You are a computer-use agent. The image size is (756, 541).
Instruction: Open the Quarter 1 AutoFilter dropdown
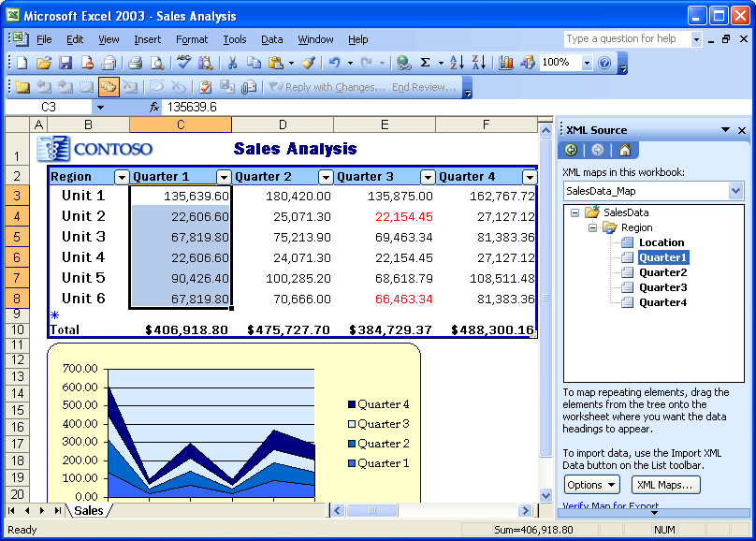coord(223,176)
